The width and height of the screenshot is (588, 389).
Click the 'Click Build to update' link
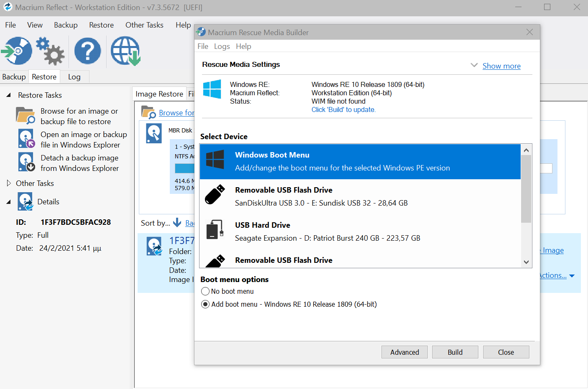point(343,109)
